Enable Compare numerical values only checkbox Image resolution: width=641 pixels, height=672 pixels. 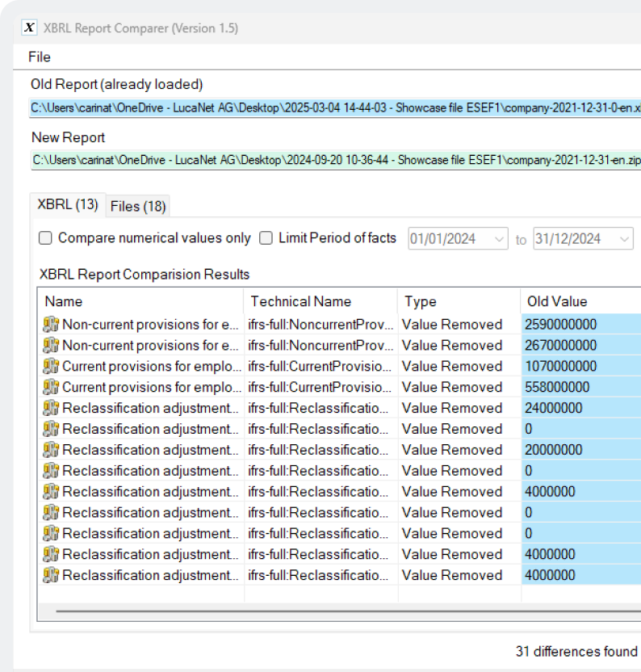click(46, 238)
